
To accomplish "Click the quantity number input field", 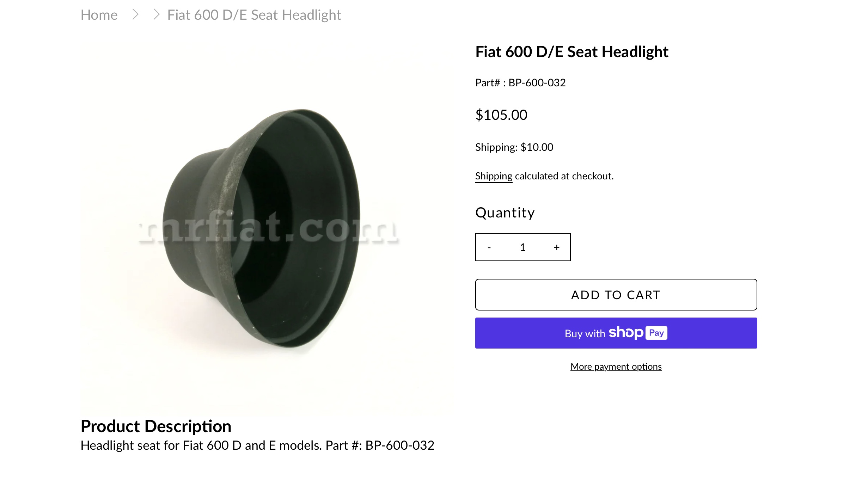I will tap(523, 247).
